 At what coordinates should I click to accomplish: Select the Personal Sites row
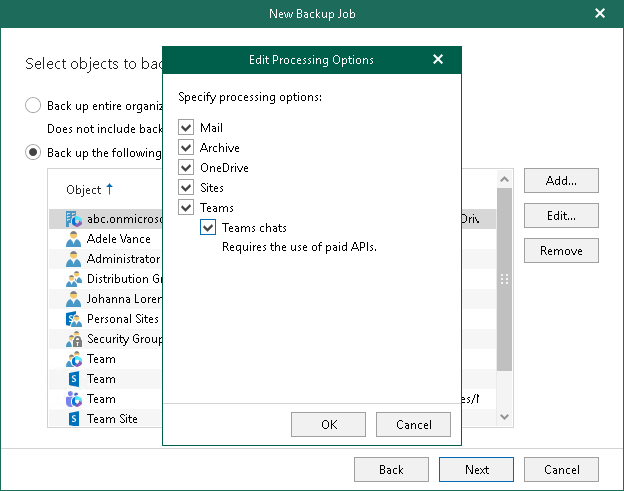click(x=105, y=319)
